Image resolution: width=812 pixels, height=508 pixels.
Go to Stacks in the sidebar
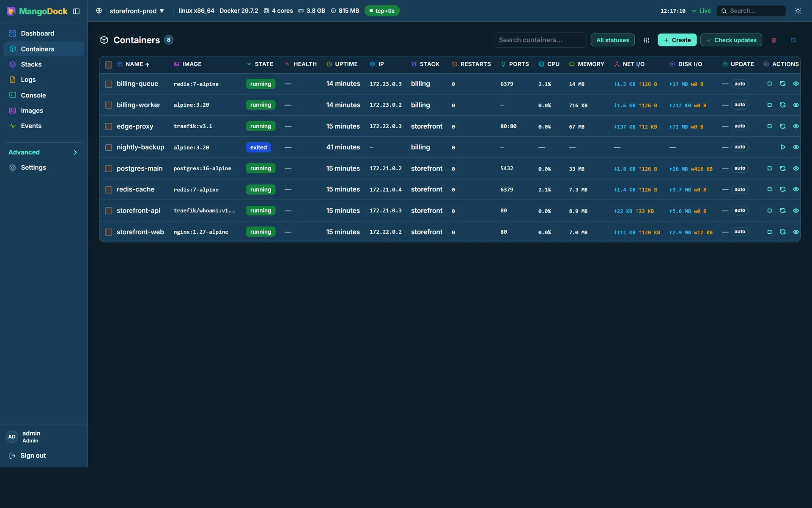pos(43,64)
